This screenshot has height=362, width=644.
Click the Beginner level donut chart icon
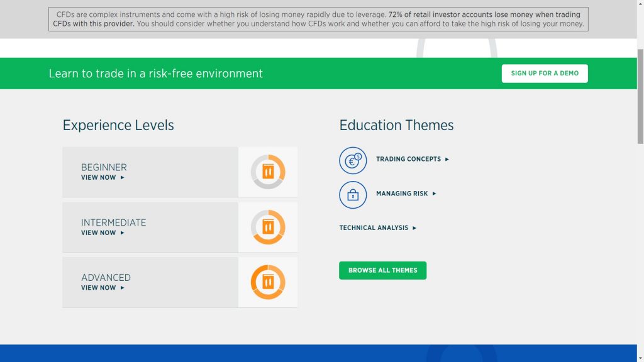[x=268, y=172]
